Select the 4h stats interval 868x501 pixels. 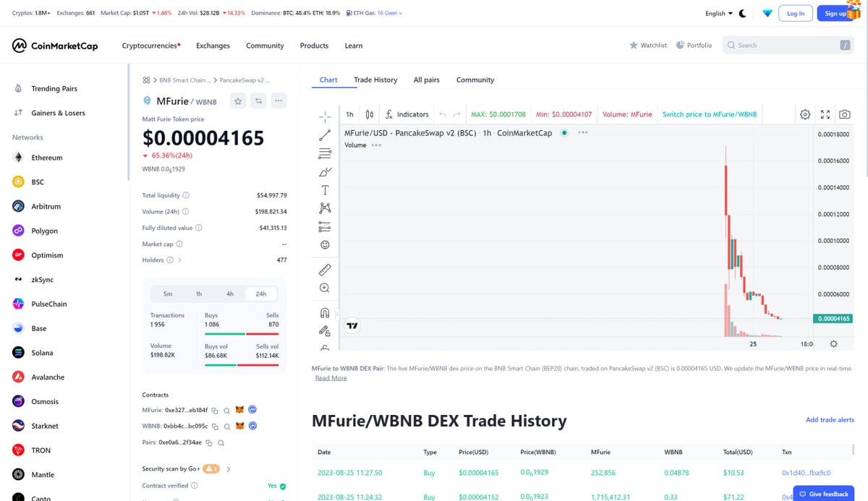pyautogui.click(x=230, y=294)
